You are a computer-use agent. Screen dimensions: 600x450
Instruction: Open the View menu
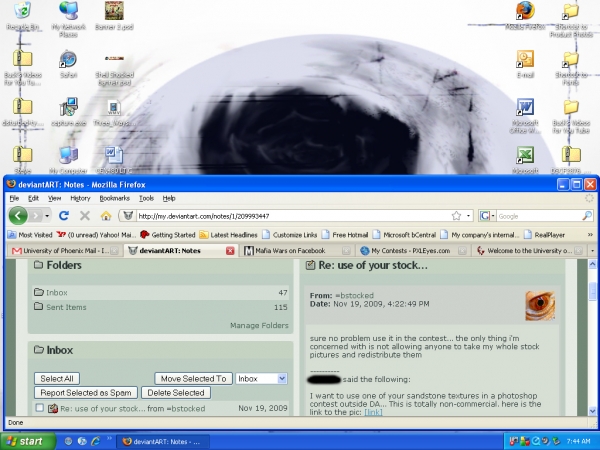tap(54, 198)
